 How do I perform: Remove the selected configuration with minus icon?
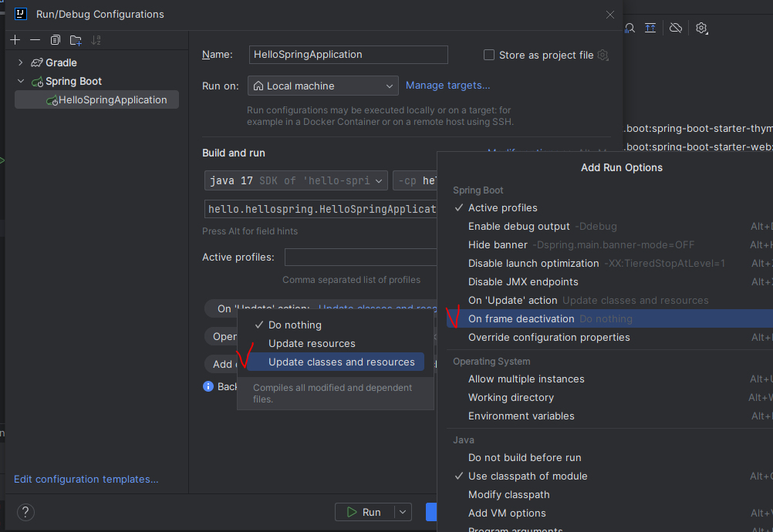[x=35, y=40]
